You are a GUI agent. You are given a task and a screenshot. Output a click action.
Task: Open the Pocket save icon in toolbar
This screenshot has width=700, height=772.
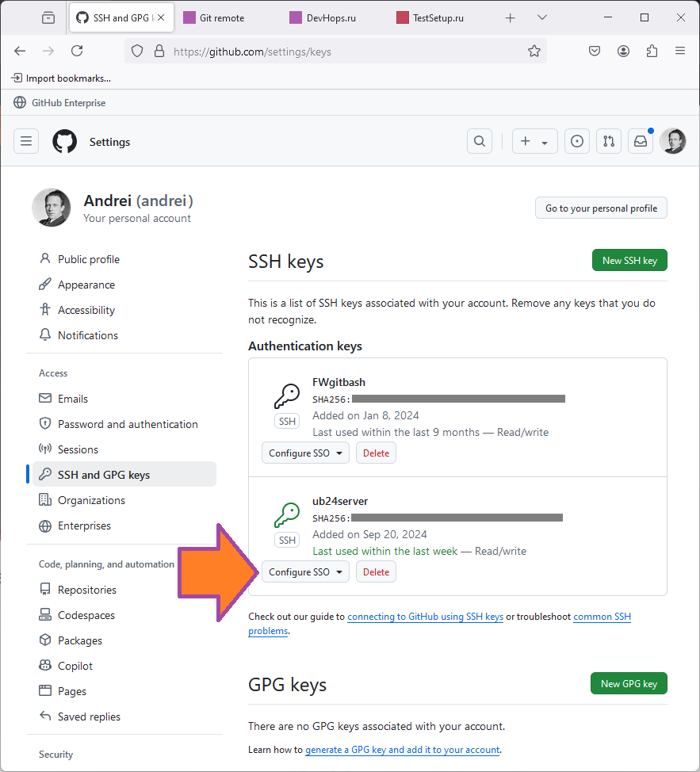(x=595, y=52)
